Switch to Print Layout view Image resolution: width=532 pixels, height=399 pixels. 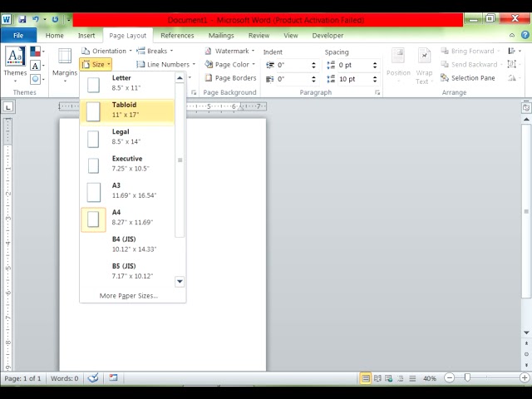pos(366,378)
